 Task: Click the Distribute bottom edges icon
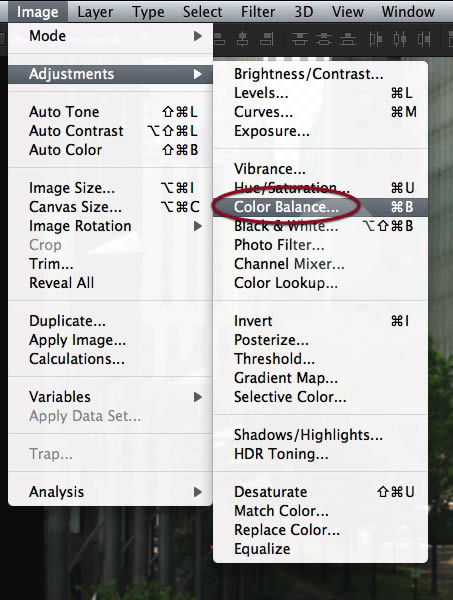coord(348,39)
